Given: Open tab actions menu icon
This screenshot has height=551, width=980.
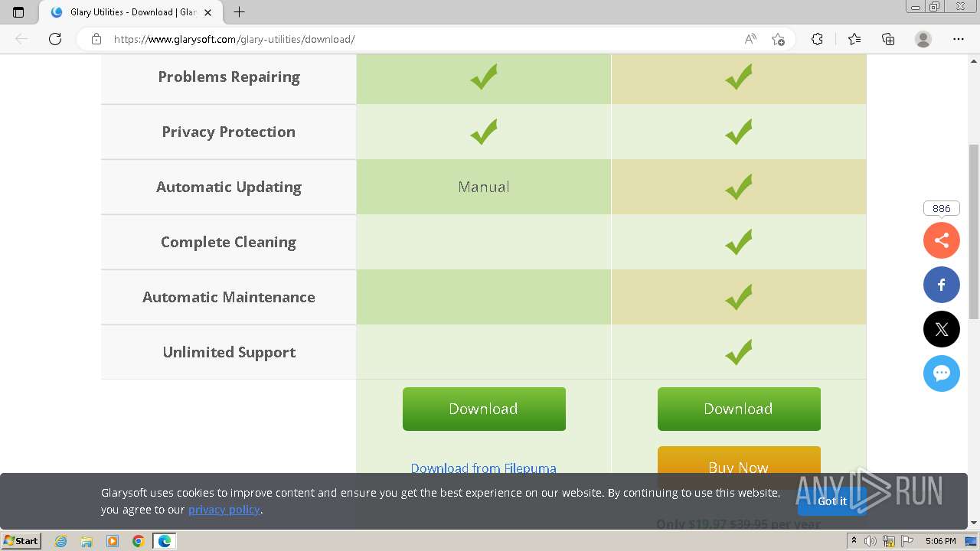Looking at the screenshot, I should click(18, 12).
